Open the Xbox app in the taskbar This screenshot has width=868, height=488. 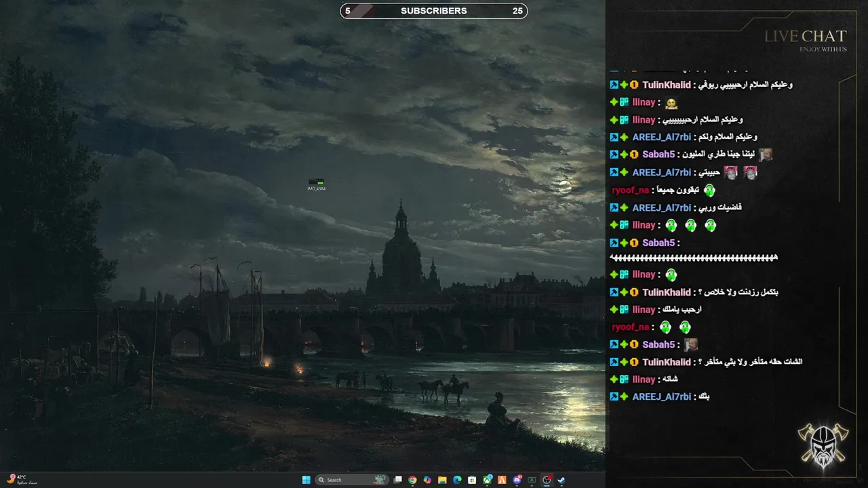pyautogui.click(x=487, y=480)
